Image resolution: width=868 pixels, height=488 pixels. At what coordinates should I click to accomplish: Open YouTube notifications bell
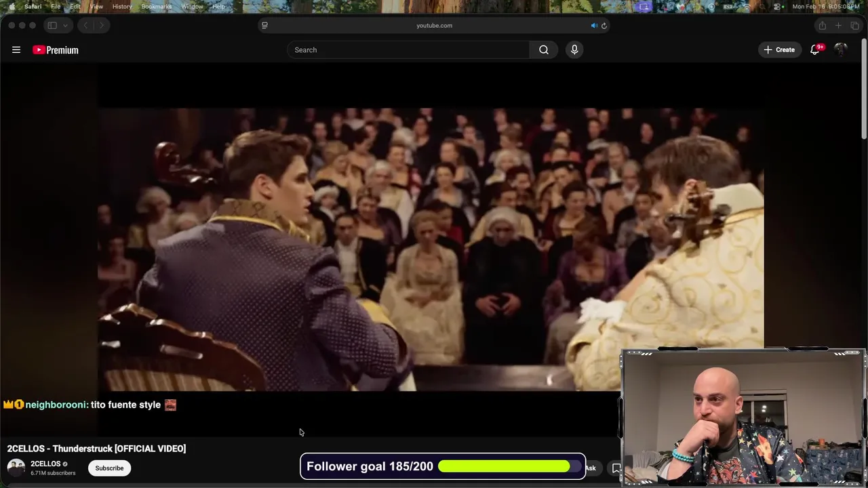[x=815, y=49]
